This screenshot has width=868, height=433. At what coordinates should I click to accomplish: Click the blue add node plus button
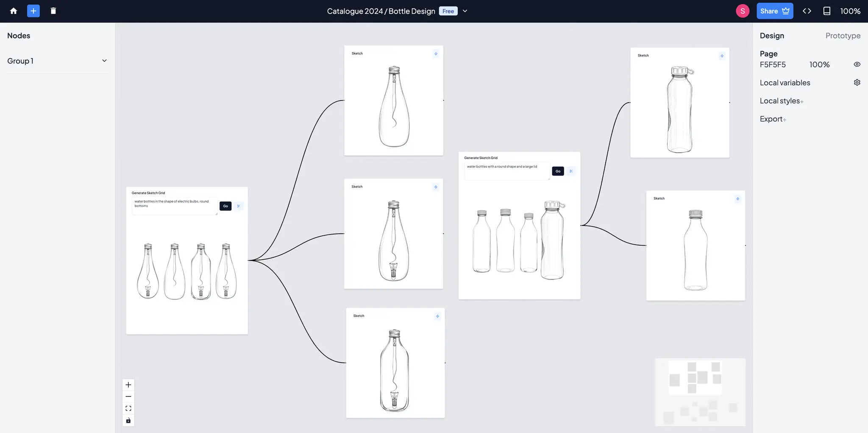click(x=33, y=11)
